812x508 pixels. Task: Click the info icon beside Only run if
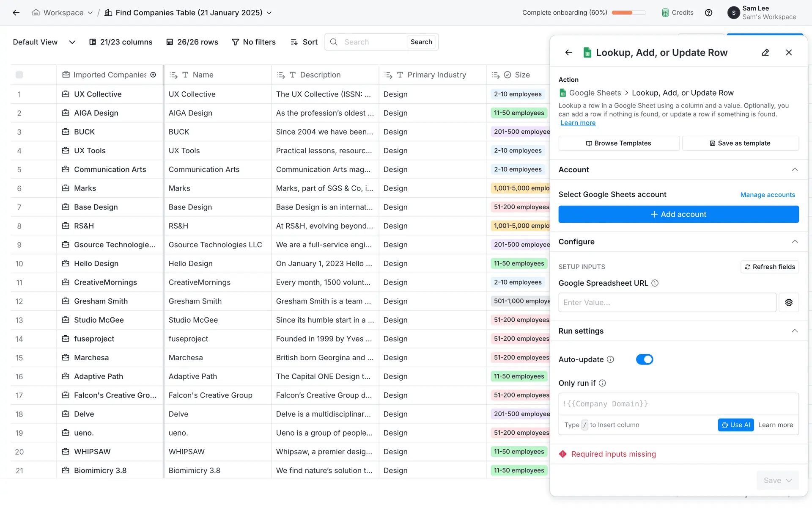602,383
